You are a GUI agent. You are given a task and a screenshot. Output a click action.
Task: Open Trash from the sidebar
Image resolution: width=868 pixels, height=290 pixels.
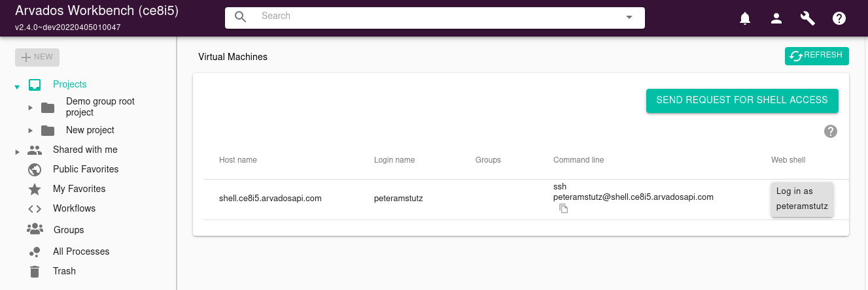point(64,271)
